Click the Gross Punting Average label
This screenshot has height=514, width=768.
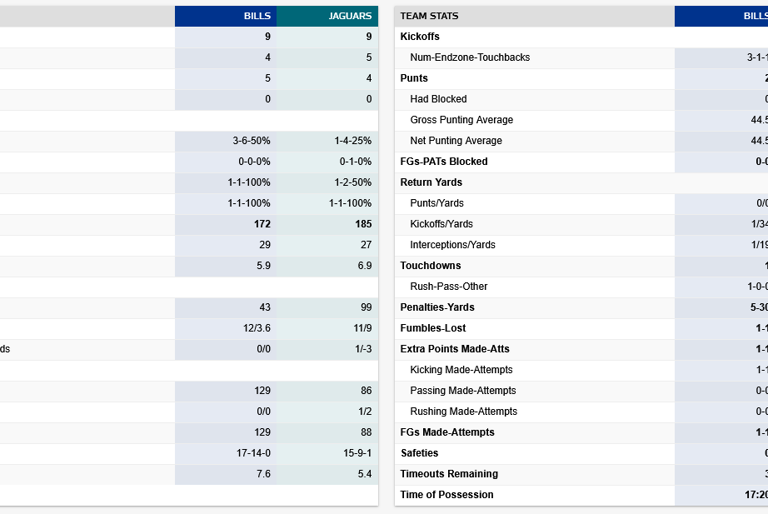[461, 120]
